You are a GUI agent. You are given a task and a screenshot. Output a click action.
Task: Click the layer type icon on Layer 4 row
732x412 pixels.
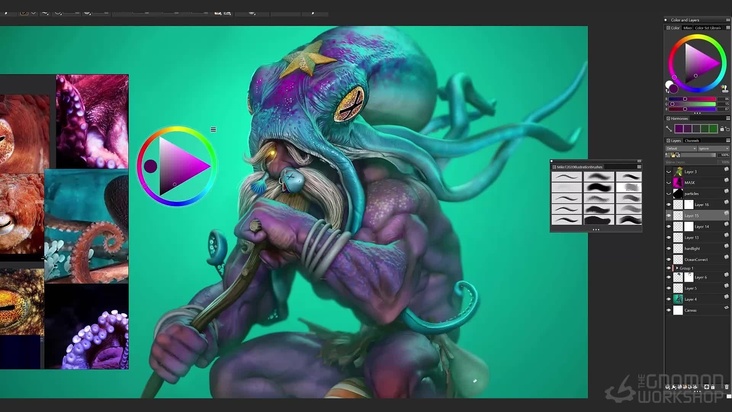point(726,297)
